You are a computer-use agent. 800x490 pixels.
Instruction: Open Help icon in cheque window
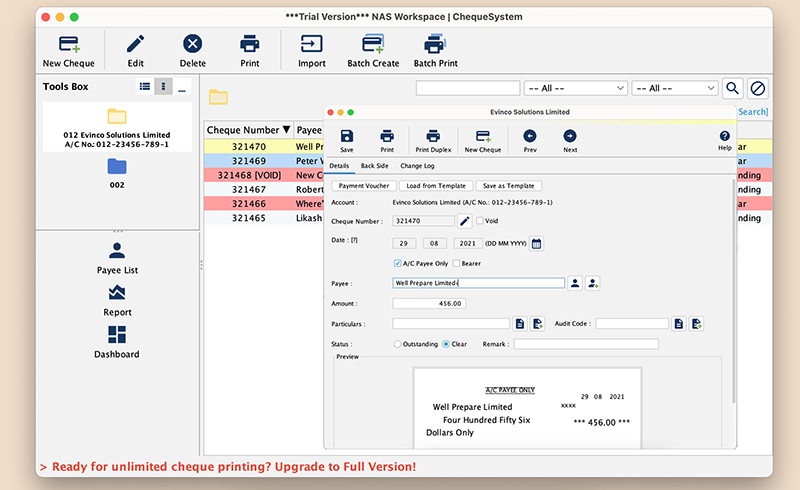pos(724,136)
